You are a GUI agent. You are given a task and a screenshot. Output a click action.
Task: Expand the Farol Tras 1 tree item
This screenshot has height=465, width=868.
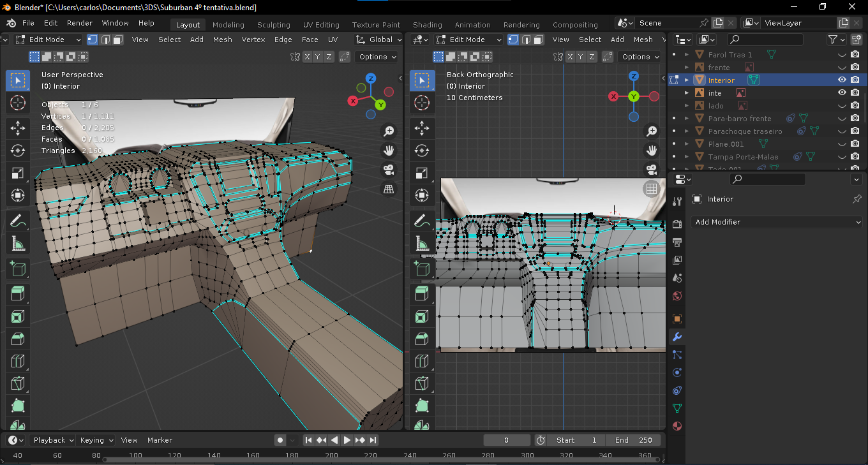687,55
